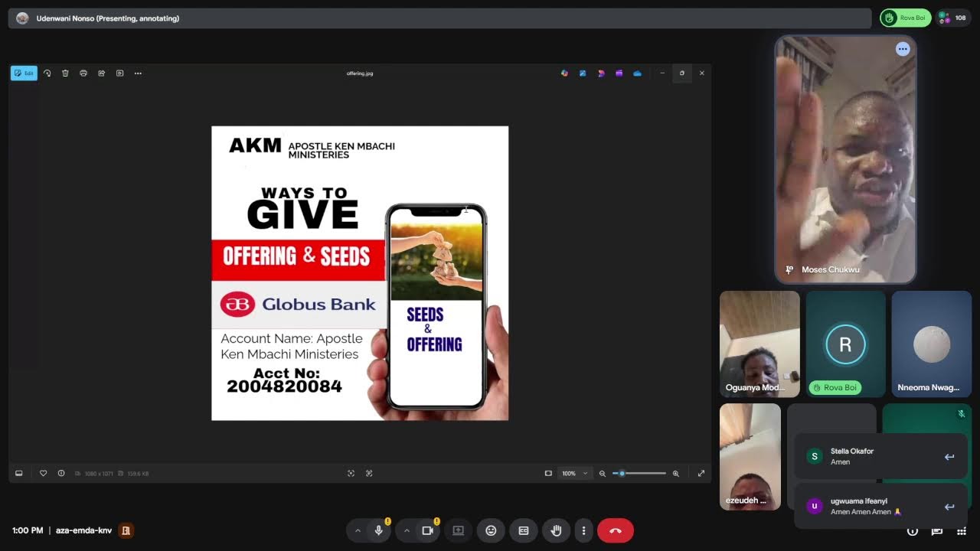Enter full screen in Photos viewer
Image resolution: width=980 pixels, height=551 pixels.
point(701,474)
